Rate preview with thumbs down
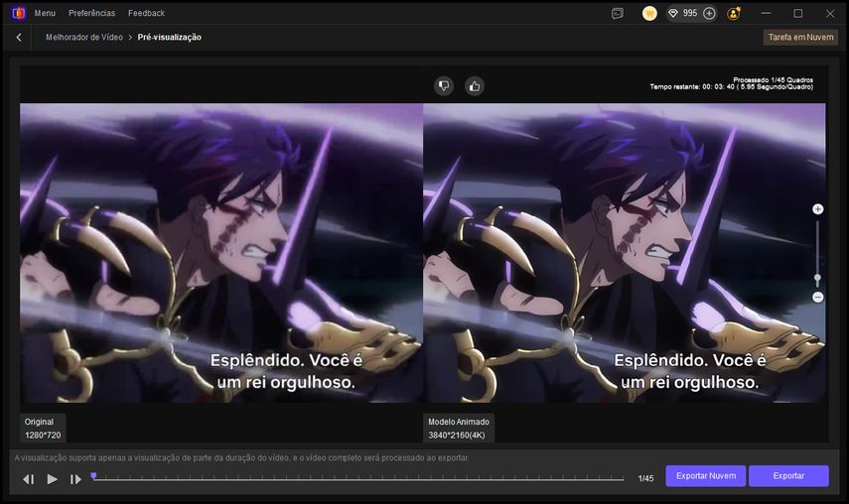The height and width of the screenshot is (504, 849). coord(444,86)
